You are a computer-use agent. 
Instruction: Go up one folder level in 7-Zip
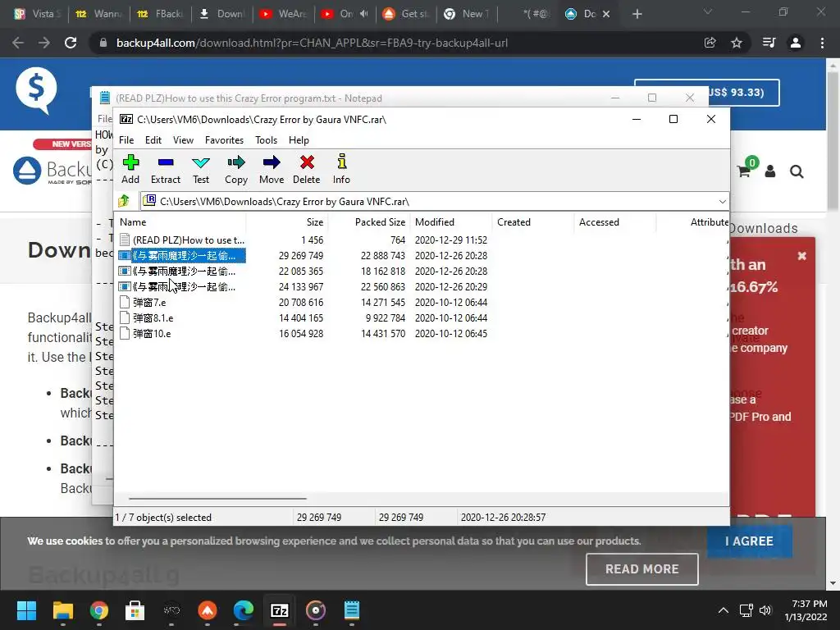click(x=125, y=201)
